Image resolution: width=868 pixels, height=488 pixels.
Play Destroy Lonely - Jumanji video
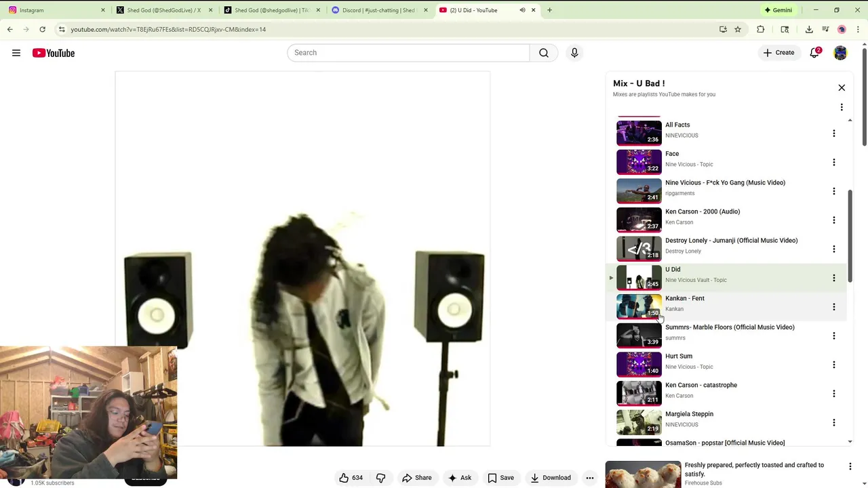639,249
